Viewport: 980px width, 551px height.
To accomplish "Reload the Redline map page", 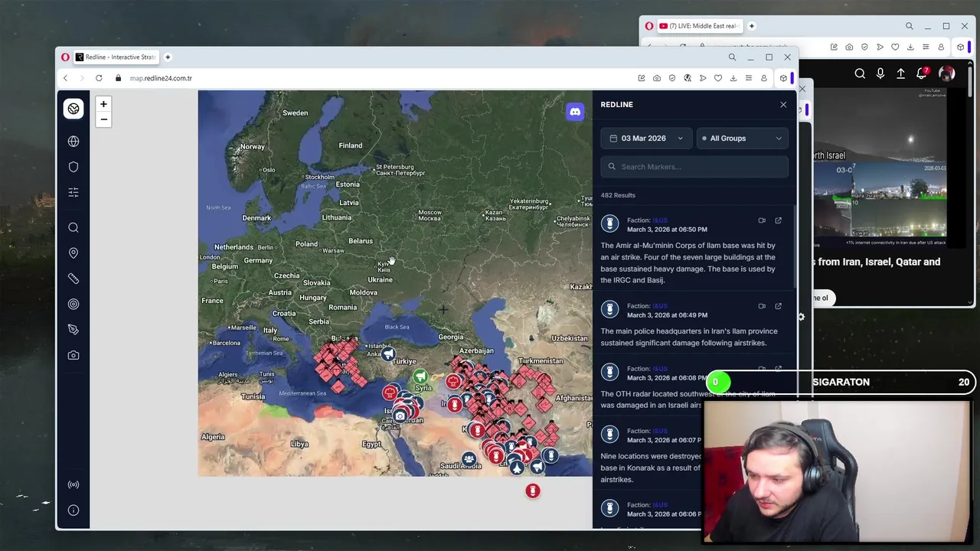I will pos(99,78).
